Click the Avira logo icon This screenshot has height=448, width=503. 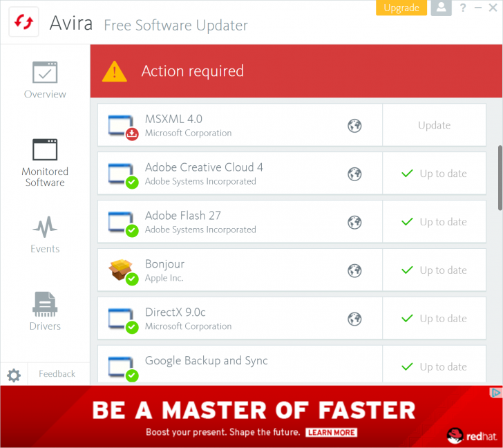(23, 22)
